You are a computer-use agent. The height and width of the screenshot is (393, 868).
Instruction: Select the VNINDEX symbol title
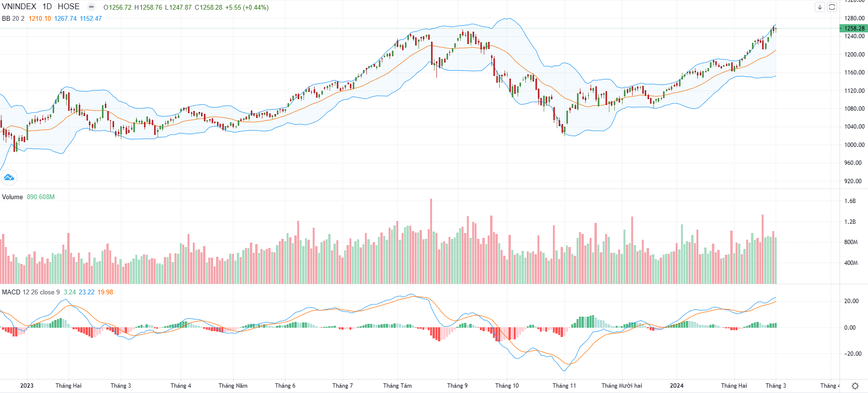19,7
